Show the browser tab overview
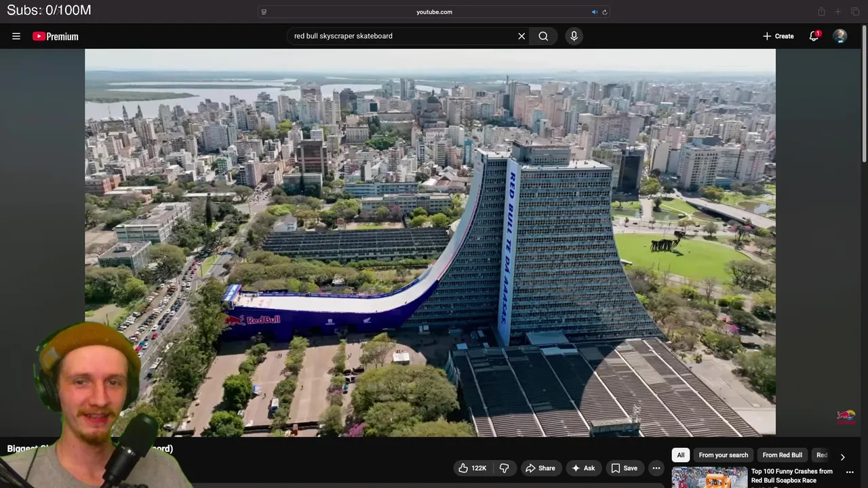This screenshot has width=868, height=488. [854, 12]
